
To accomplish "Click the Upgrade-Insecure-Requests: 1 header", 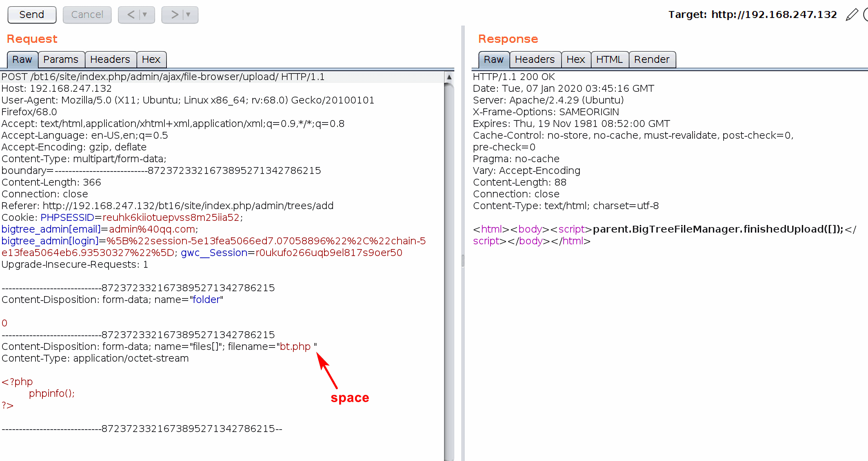I will click(x=75, y=264).
